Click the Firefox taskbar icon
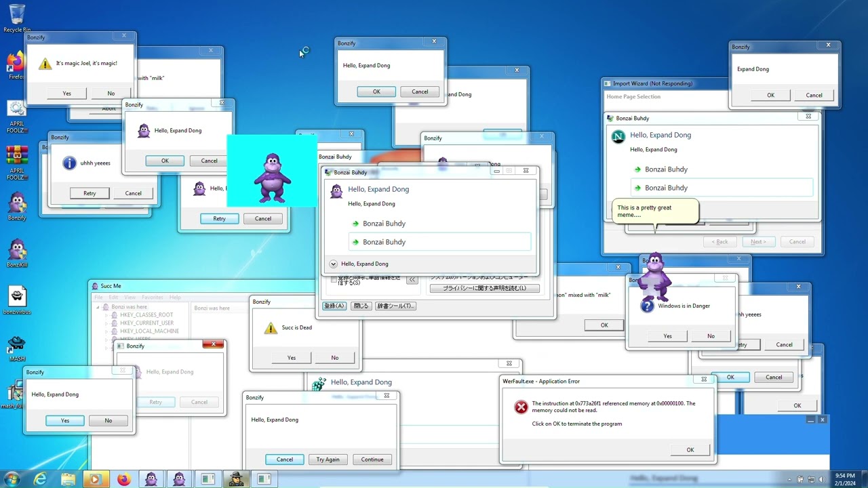The image size is (868, 488). click(x=123, y=479)
